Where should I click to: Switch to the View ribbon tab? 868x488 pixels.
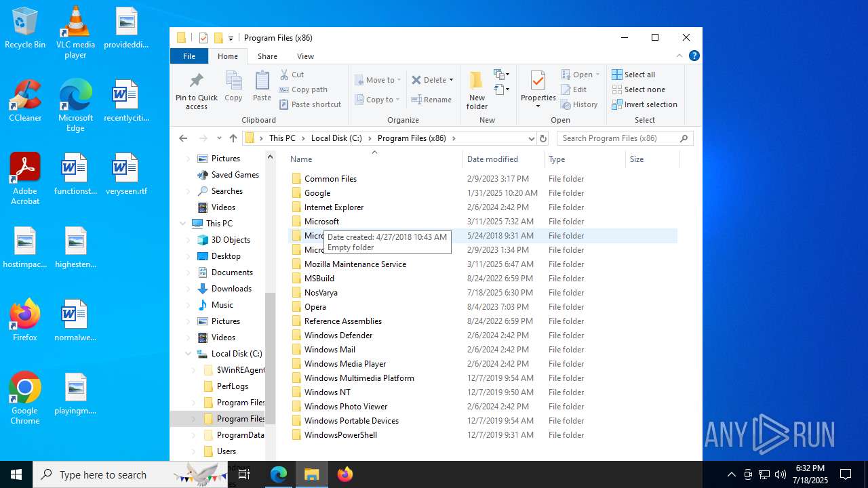click(305, 56)
